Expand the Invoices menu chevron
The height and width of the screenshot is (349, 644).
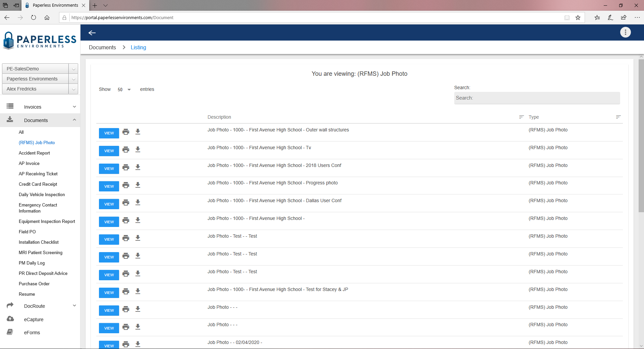click(x=74, y=107)
